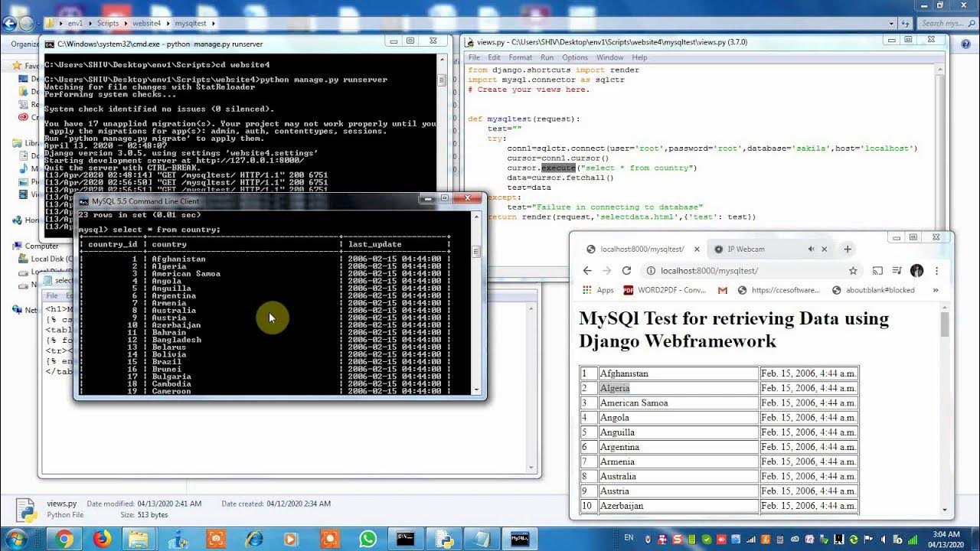Open WORD2PDF bookmark
The height and width of the screenshot is (551, 980).
(665, 290)
